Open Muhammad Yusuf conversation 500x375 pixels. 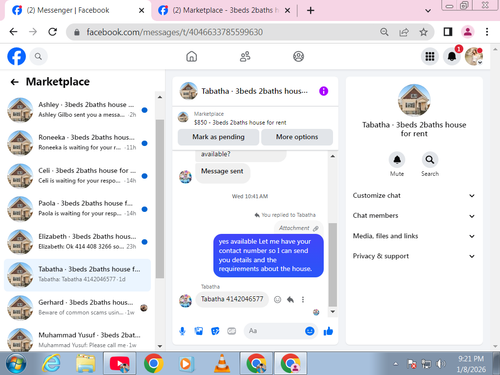point(77,339)
